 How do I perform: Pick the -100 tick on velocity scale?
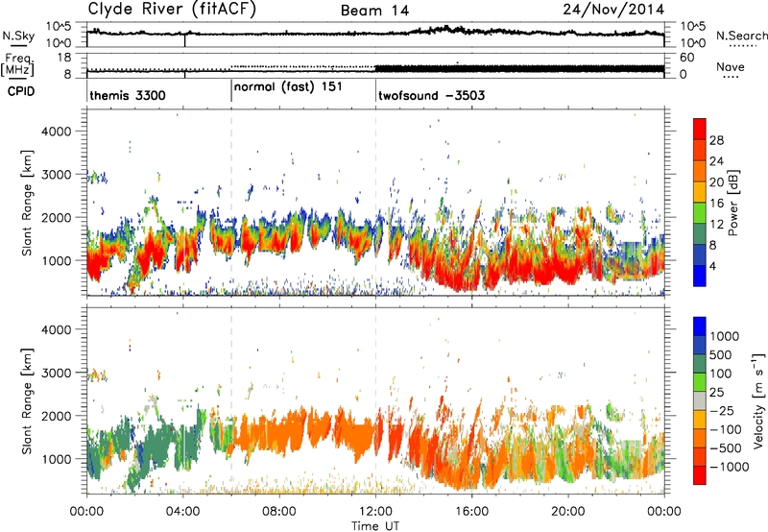pos(726,429)
